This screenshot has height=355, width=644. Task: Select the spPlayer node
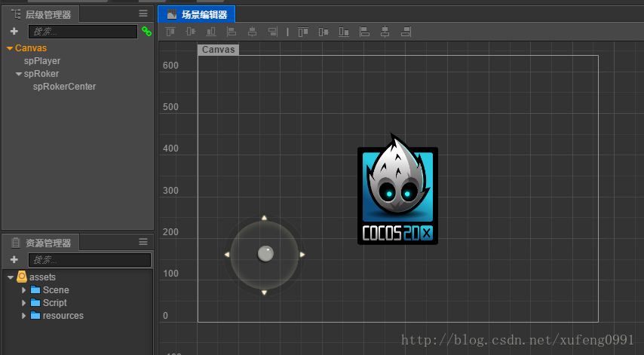(42, 61)
